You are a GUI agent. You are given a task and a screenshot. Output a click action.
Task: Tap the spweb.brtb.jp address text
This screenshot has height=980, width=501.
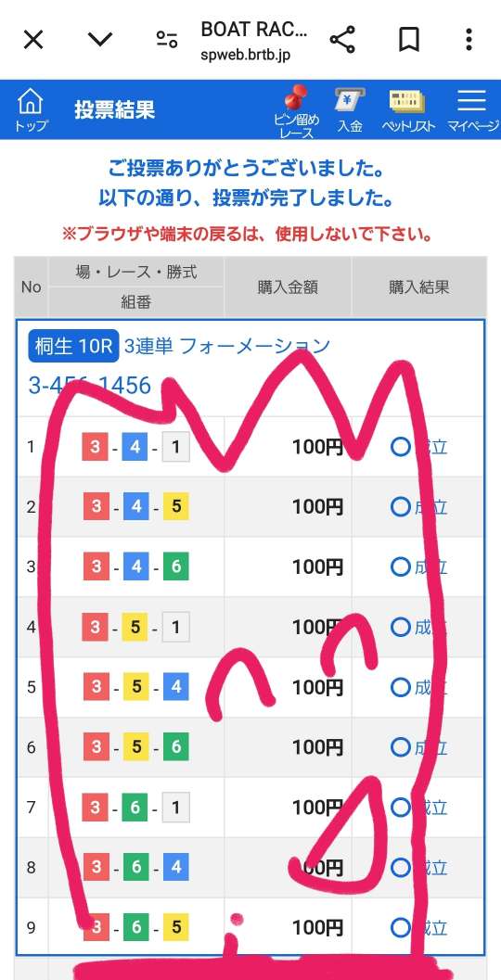click(x=245, y=55)
